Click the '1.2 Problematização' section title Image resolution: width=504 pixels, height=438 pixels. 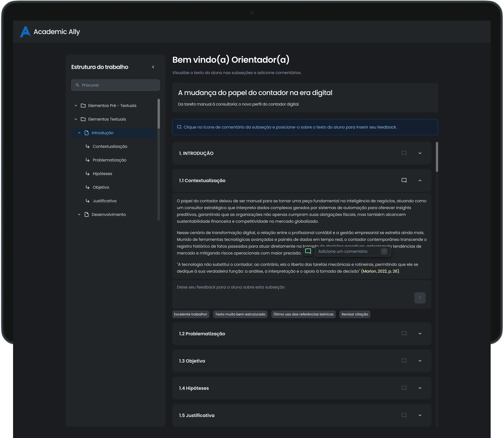click(x=202, y=334)
